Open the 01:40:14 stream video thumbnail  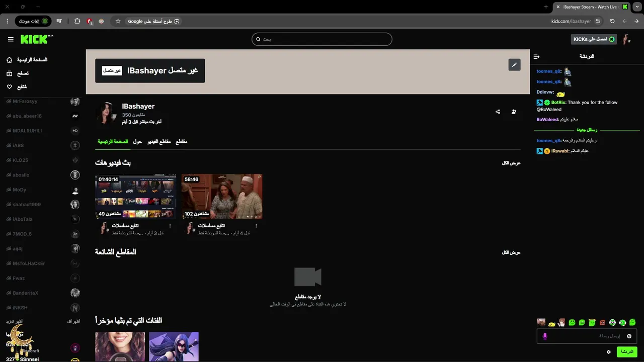click(x=136, y=197)
